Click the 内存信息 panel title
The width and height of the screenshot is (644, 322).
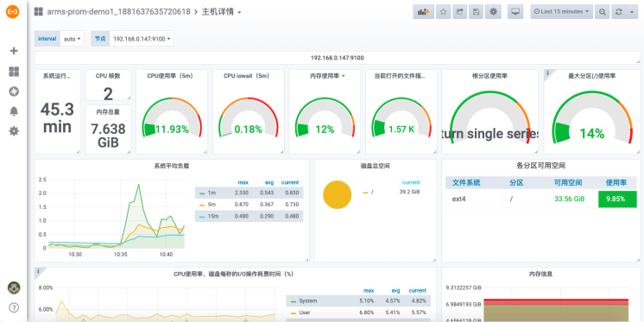[x=541, y=274]
